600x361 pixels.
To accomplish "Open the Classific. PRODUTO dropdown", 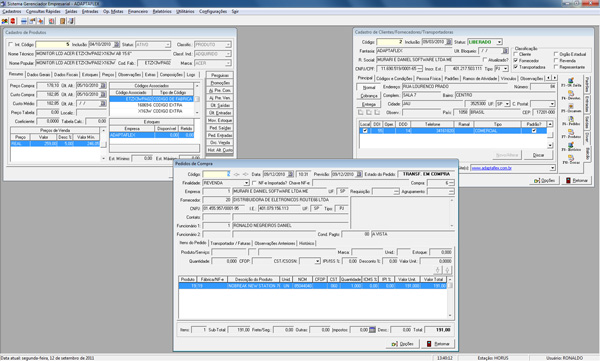I will pos(228,45).
